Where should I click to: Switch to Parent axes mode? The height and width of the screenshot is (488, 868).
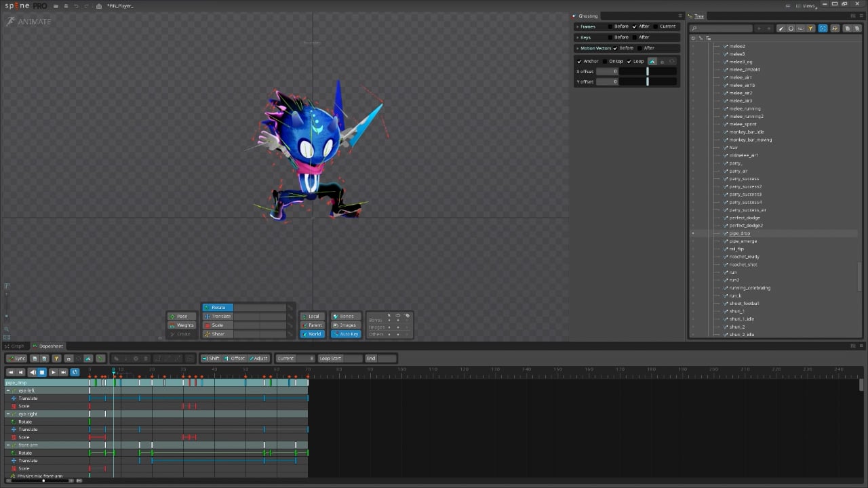(x=313, y=325)
